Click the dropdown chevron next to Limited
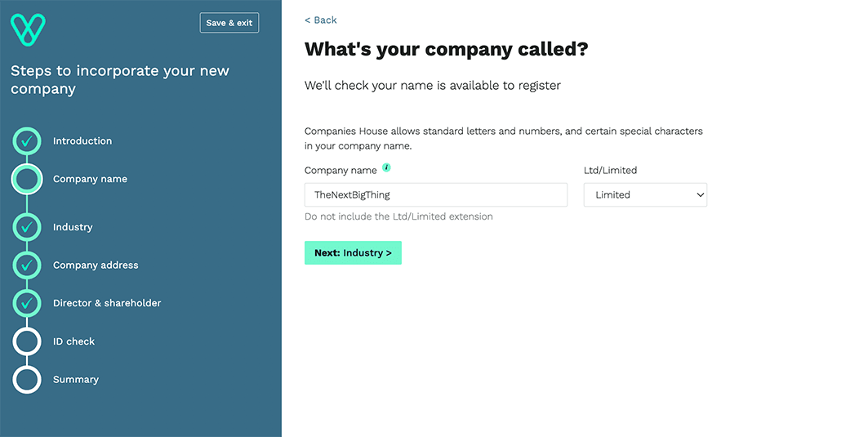 700,195
